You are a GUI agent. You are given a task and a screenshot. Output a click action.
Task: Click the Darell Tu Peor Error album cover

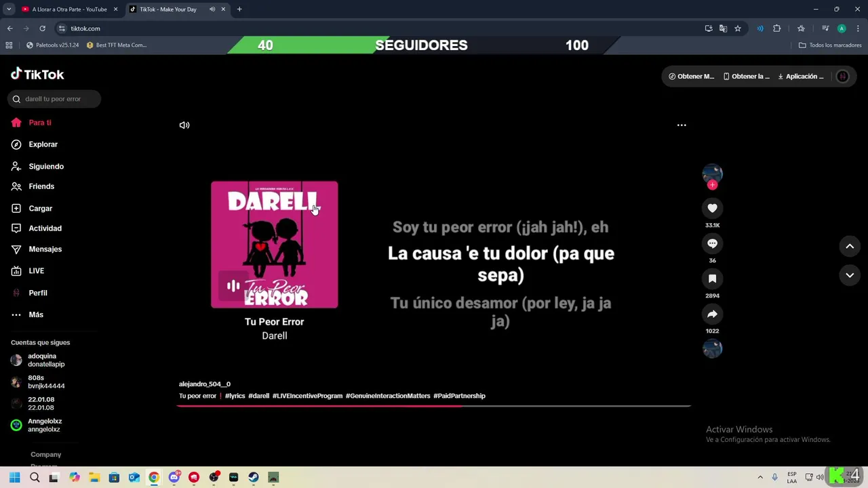pos(275,245)
